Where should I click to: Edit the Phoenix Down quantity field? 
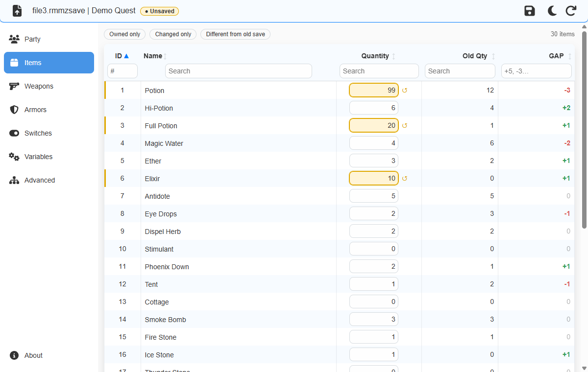(374, 266)
